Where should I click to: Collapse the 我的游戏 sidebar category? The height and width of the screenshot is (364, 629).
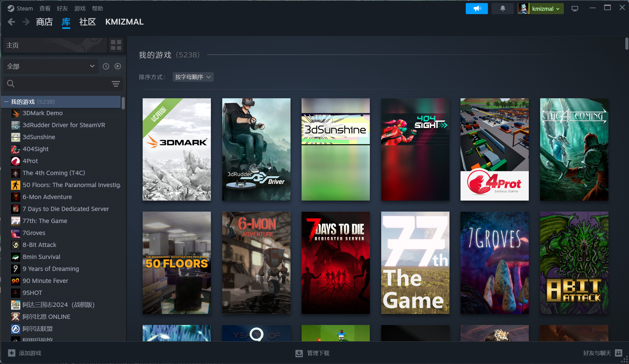(x=6, y=102)
